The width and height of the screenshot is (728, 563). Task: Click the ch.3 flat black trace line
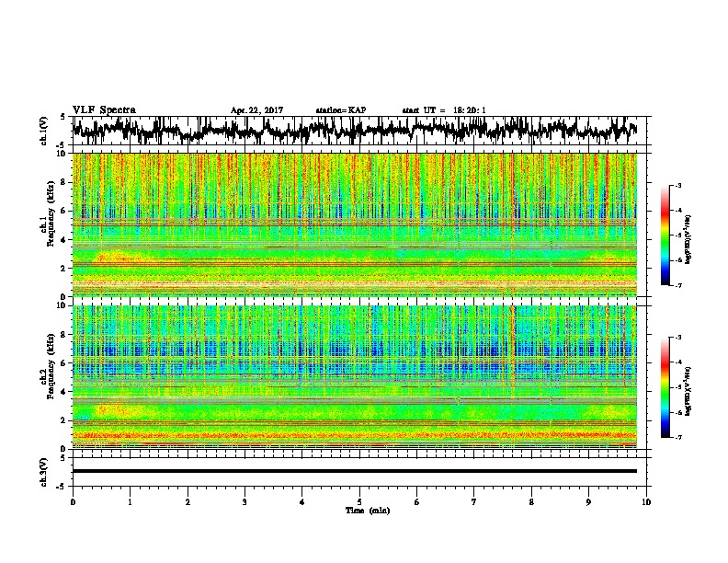pyautogui.click(x=355, y=471)
